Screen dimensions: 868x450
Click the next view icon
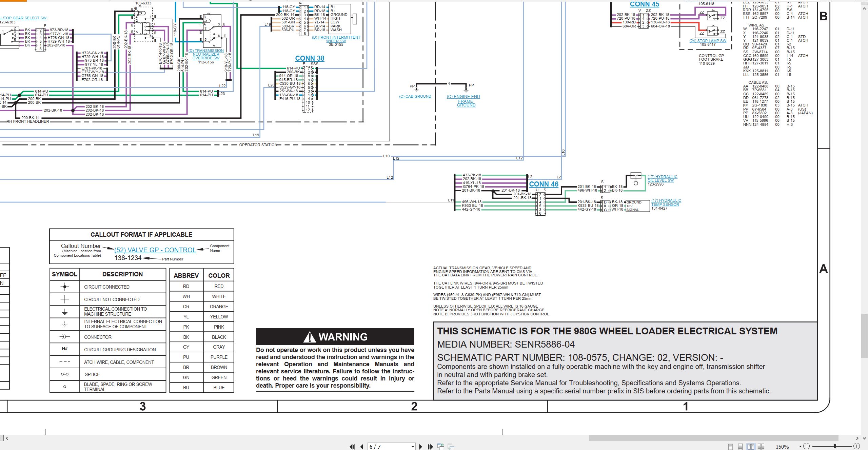click(451, 447)
